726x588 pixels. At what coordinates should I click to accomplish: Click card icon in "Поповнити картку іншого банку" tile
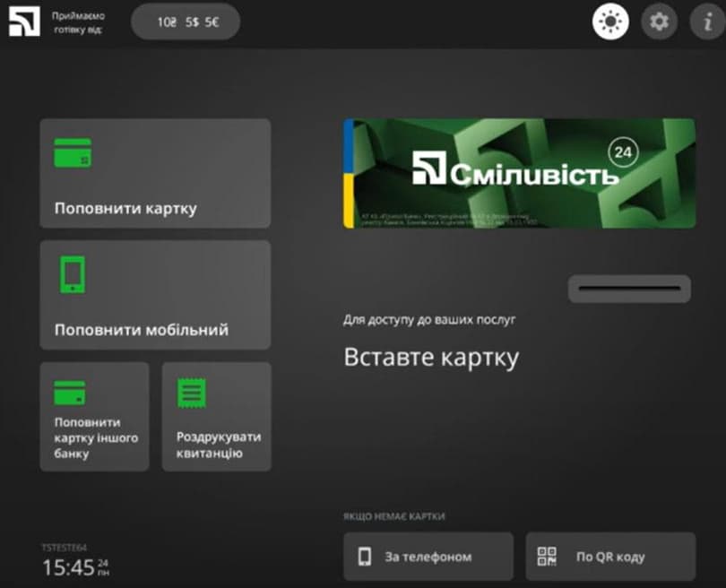tap(69, 393)
